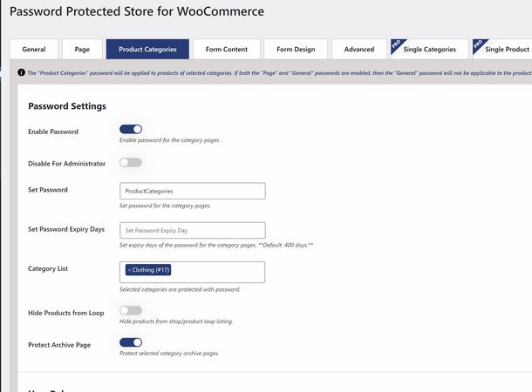This screenshot has height=392, width=532.
Task: Remove Clothing (#17) tag with its x icon
Action: point(129,270)
